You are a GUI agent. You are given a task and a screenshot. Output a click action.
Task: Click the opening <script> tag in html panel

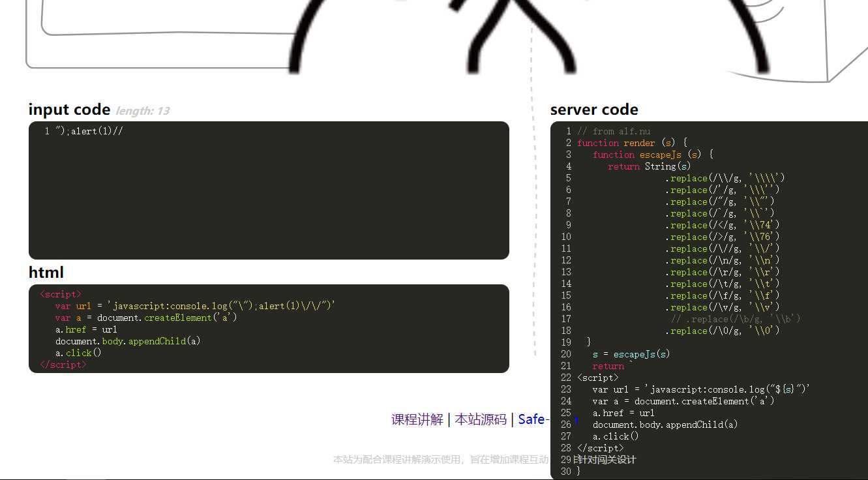click(x=61, y=294)
